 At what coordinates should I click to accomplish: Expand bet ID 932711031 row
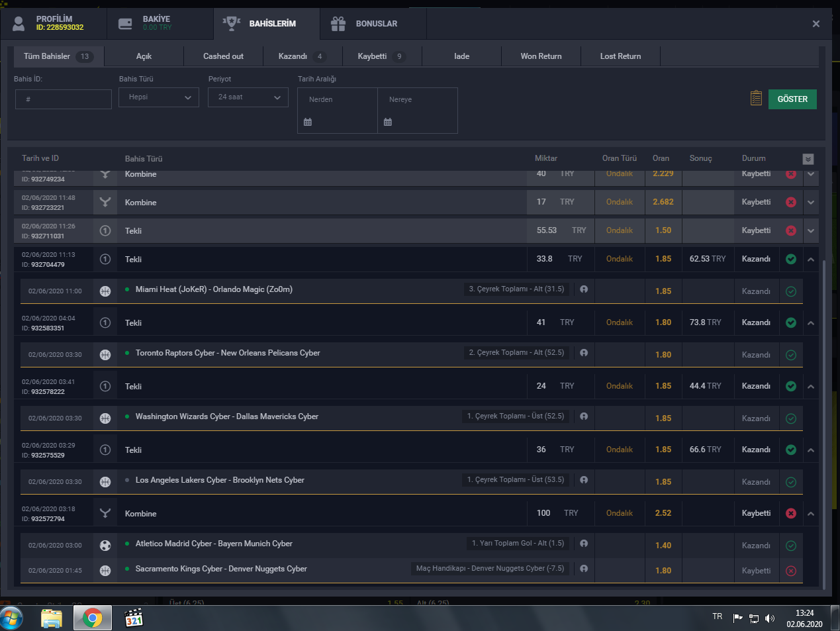811,231
